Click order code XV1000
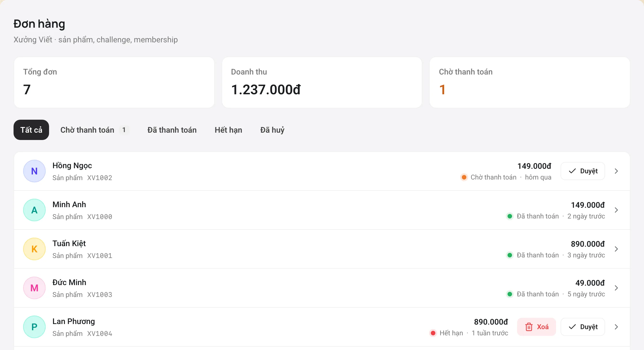 [x=100, y=217]
